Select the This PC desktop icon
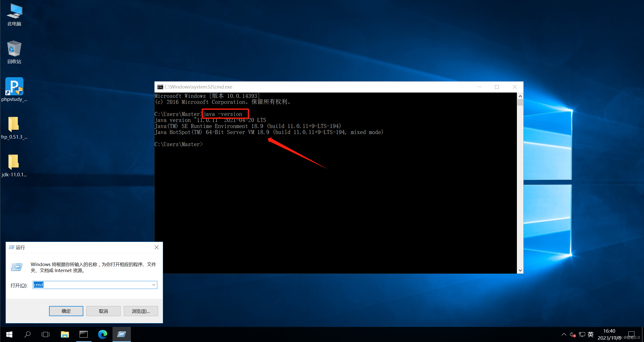 point(14,12)
